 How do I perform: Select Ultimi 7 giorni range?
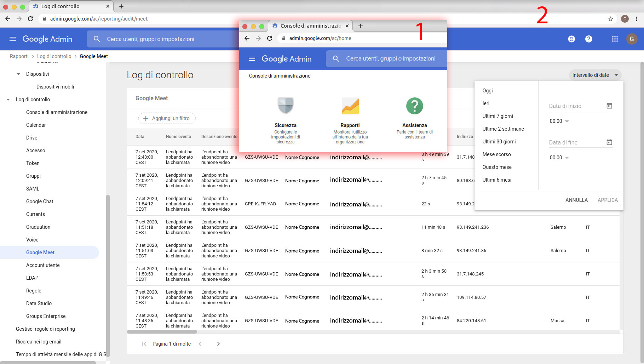(x=498, y=116)
